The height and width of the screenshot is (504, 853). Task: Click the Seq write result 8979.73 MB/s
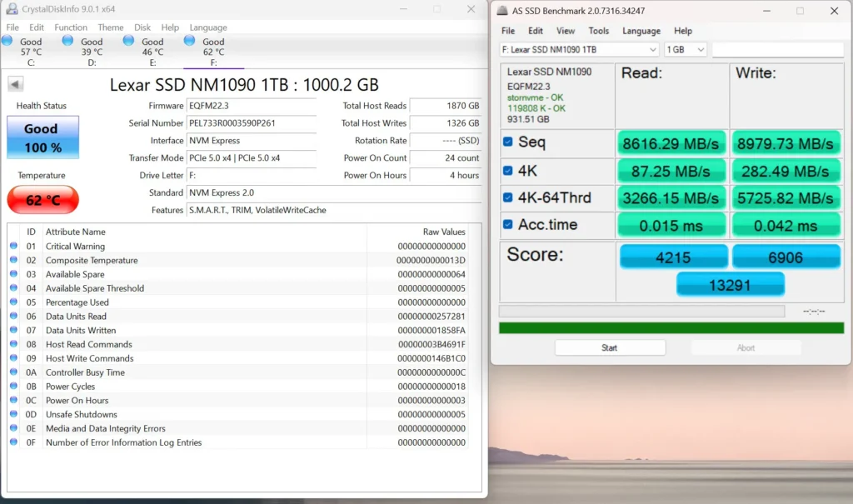click(786, 143)
